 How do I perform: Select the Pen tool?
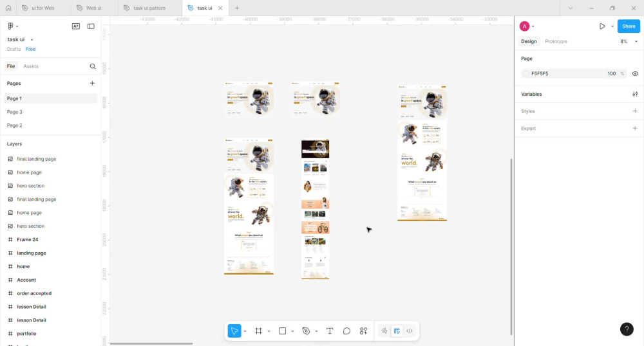tap(306, 331)
